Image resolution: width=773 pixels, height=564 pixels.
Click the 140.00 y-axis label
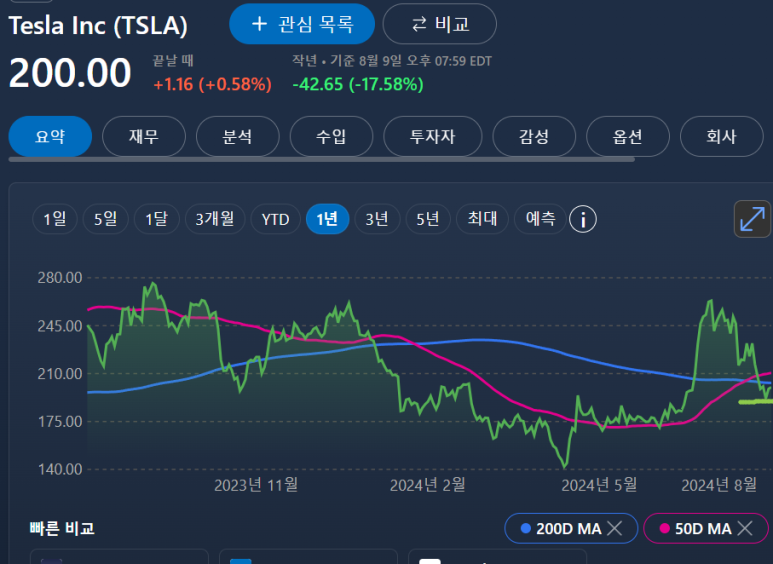pyautogui.click(x=60, y=469)
